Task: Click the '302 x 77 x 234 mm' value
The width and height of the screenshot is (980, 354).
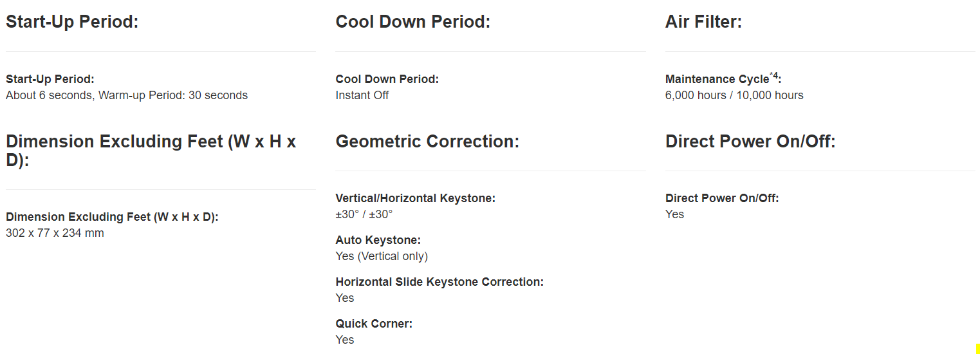Action: coord(55,233)
